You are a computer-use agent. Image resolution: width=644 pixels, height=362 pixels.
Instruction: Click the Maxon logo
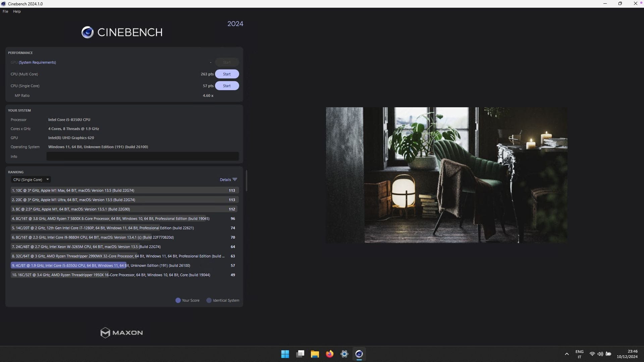click(122, 333)
